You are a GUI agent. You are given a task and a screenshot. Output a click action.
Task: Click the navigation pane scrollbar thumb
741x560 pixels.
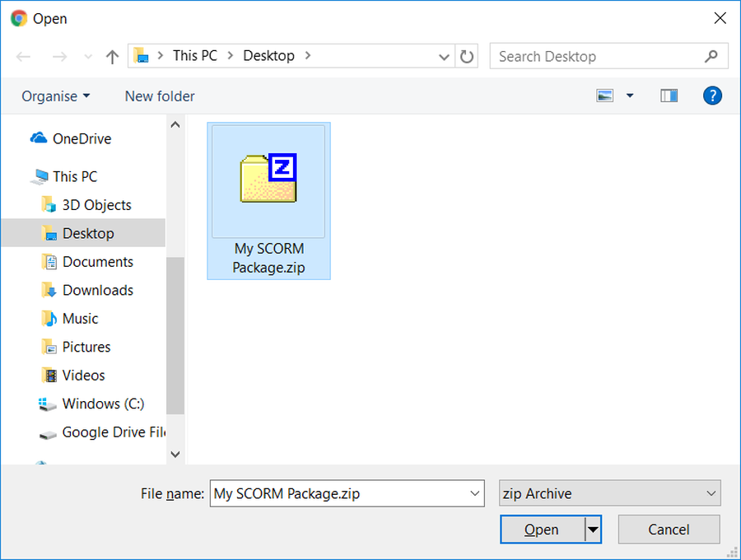coord(175,335)
